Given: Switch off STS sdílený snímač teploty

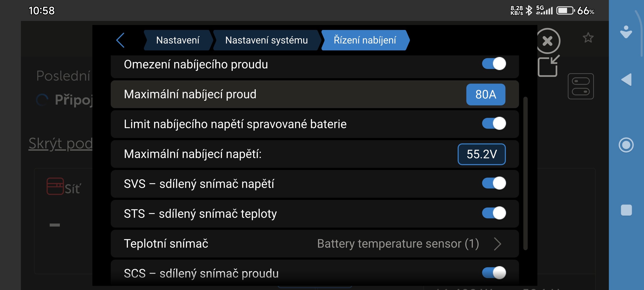Looking at the screenshot, I should pos(494,213).
